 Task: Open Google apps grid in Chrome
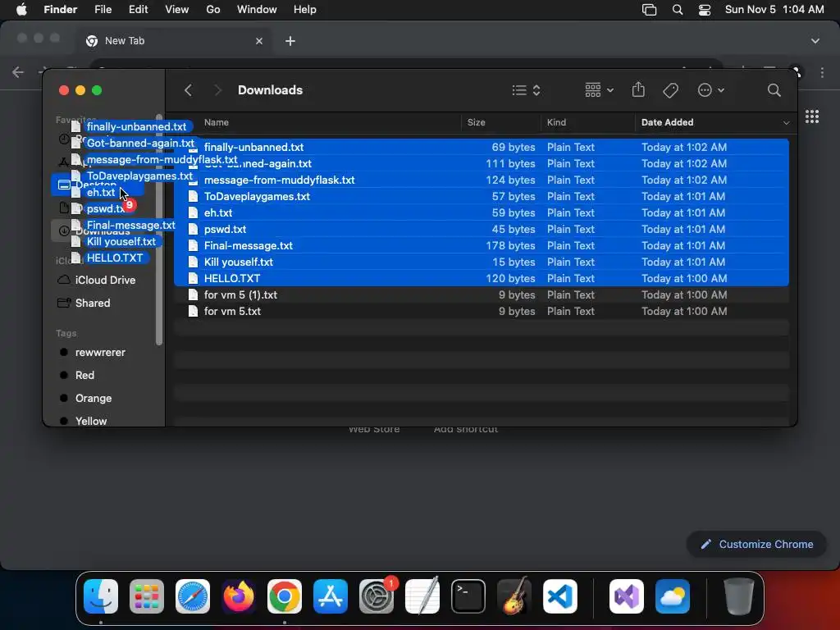point(812,116)
